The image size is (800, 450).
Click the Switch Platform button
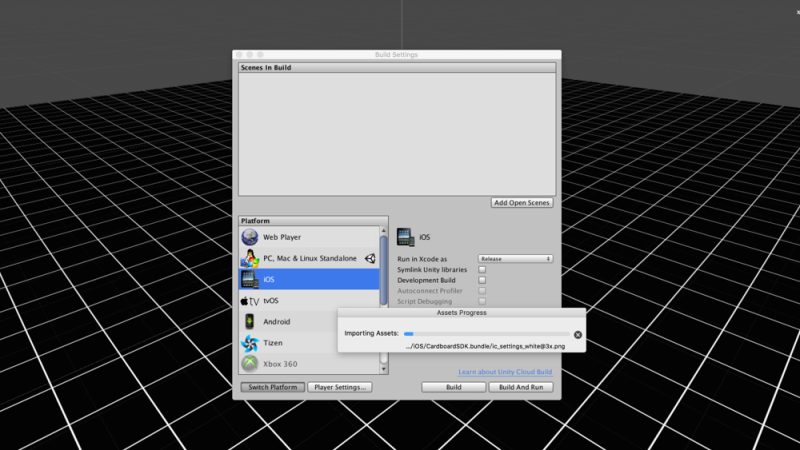272,387
